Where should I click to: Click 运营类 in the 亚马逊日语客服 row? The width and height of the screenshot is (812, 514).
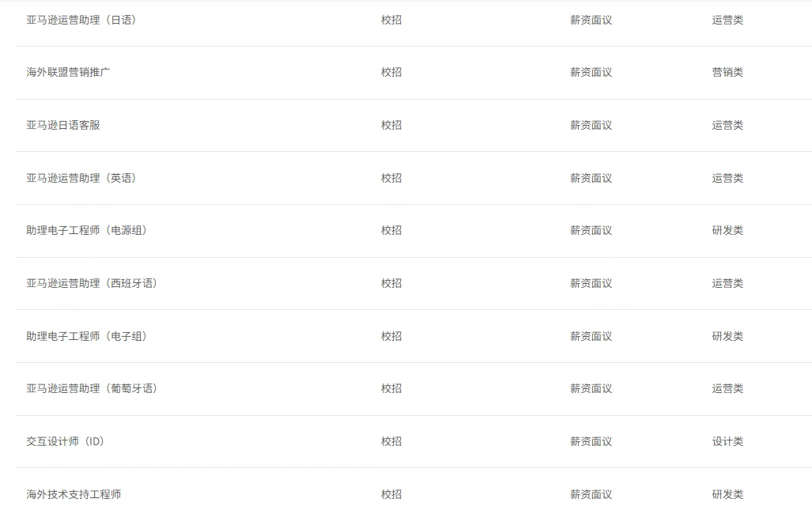click(727, 126)
